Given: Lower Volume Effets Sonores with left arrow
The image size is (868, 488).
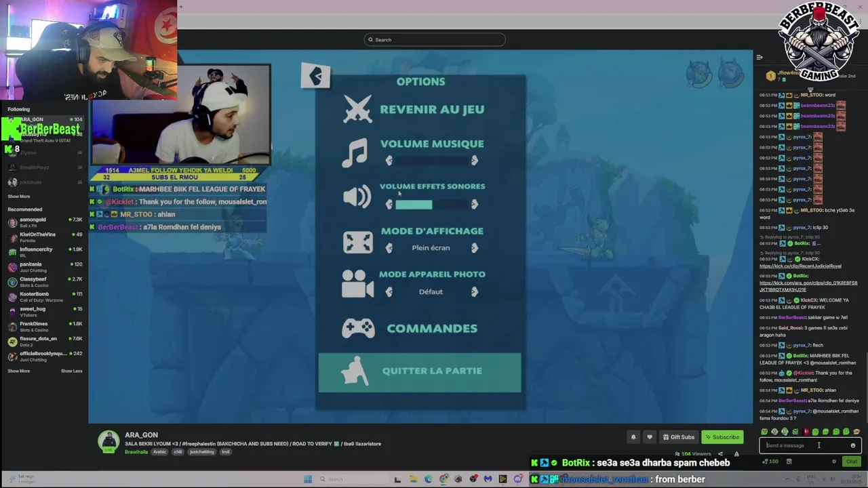Looking at the screenshot, I should tap(389, 204).
